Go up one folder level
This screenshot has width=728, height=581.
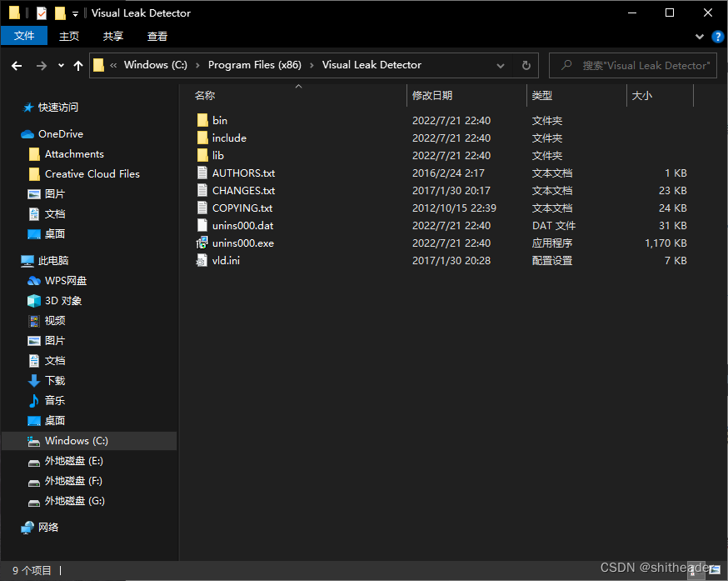(78, 66)
